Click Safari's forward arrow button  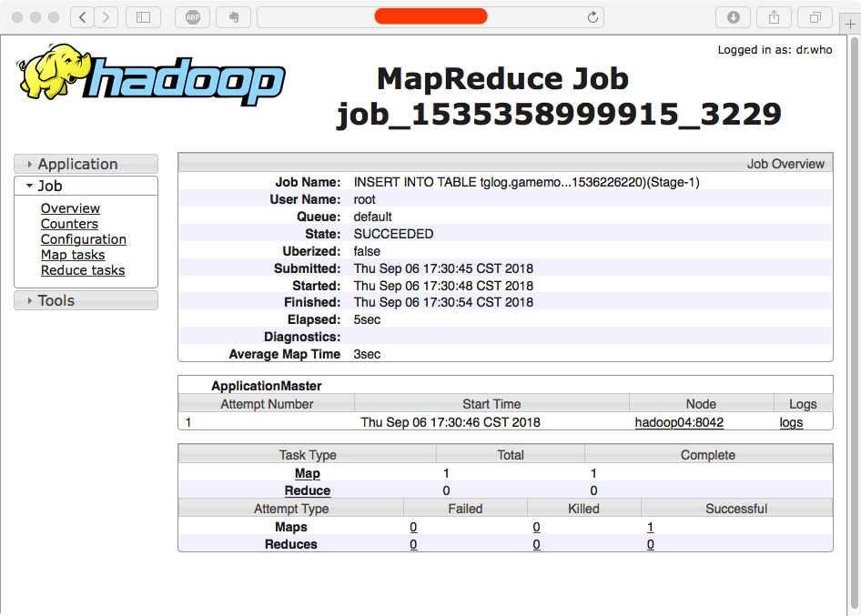point(106,17)
